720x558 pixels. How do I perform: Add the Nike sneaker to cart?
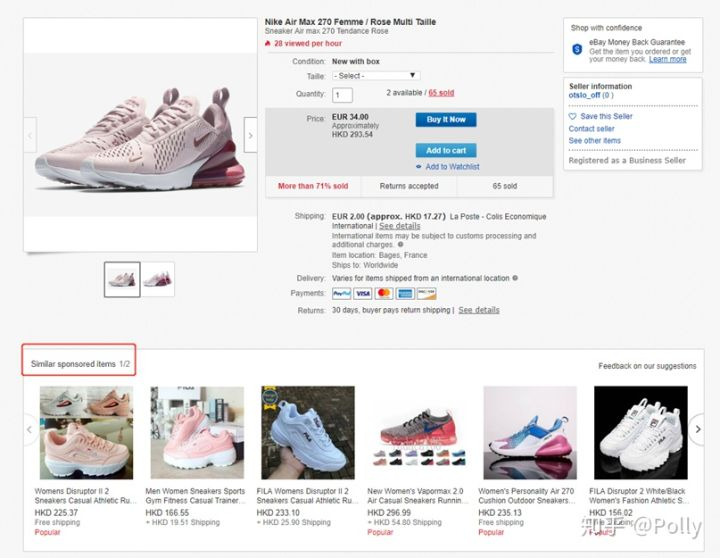(x=446, y=150)
